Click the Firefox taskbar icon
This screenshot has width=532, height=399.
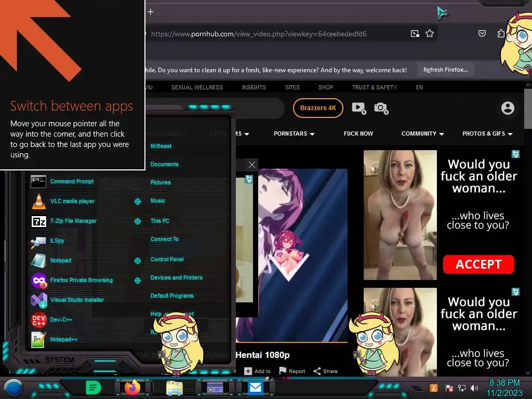pyautogui.click(x=132, y=388)
